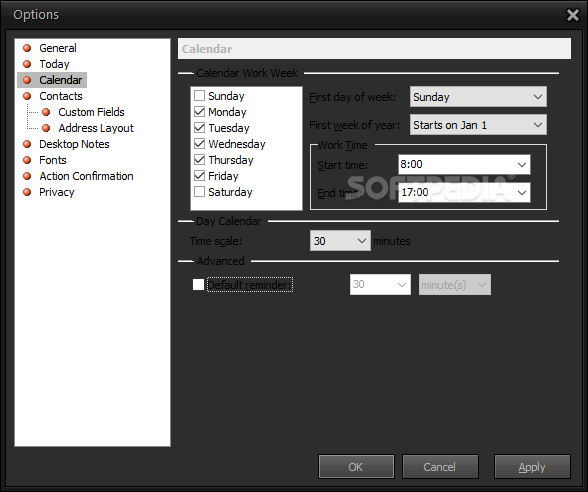Open the Today options page
The height and width of the screenshot is (492, 588).
click(x=54, y=64)
